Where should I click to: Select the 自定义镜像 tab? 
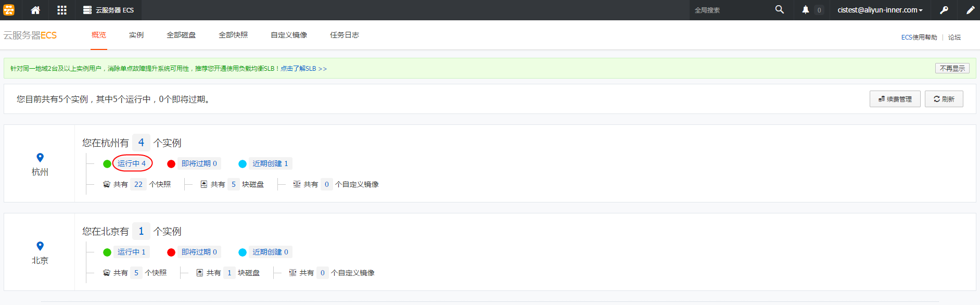coord(289,35)
